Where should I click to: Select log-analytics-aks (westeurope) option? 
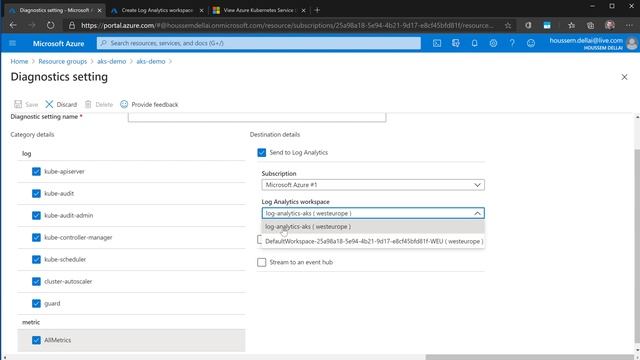click(x=373, y=227)
